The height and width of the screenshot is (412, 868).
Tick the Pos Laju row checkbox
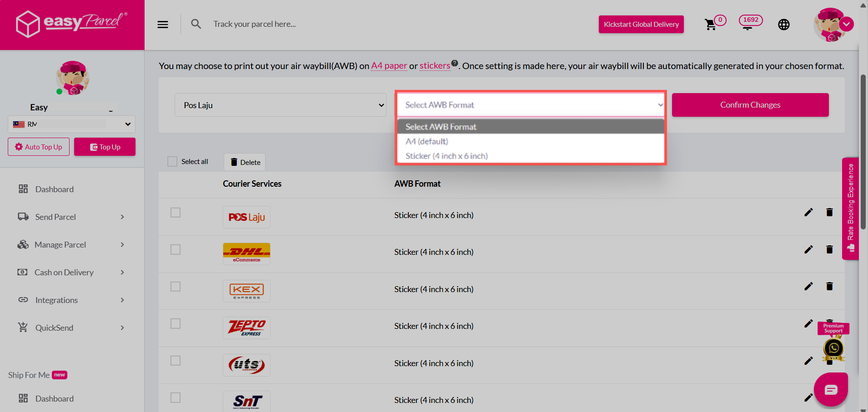click(x=176, y=213)
